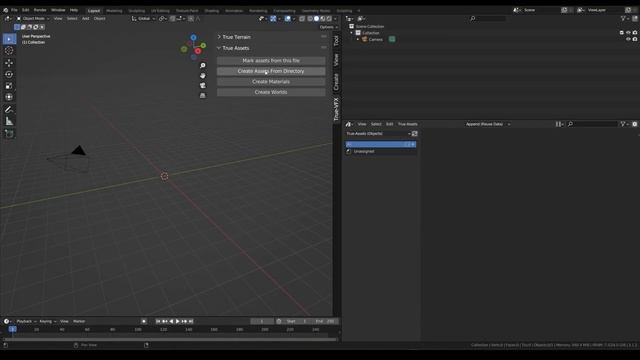Open the Keying dropdown in timeline
This screenshot has width=640, height=360.
[x=47, y=321]
